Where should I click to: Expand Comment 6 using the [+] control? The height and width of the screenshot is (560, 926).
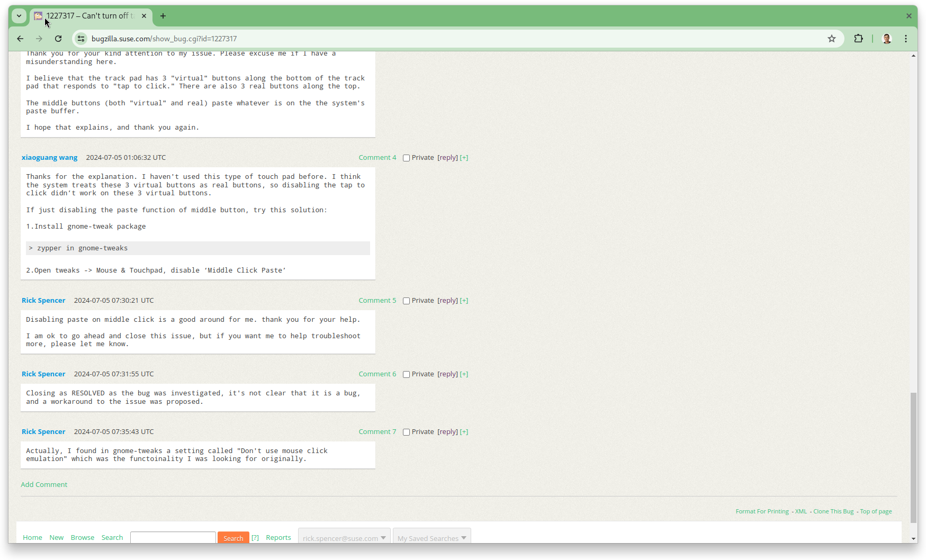pos(464,374)
